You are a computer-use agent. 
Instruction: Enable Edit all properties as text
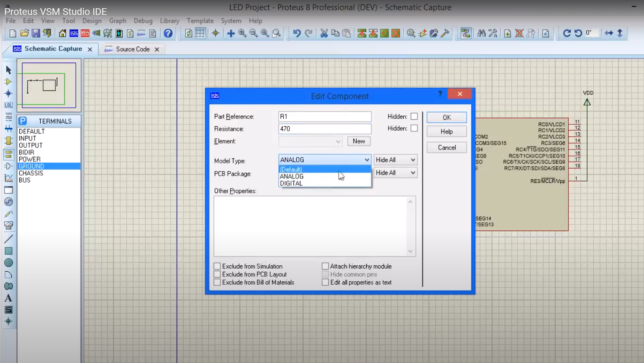click(325, 282)
